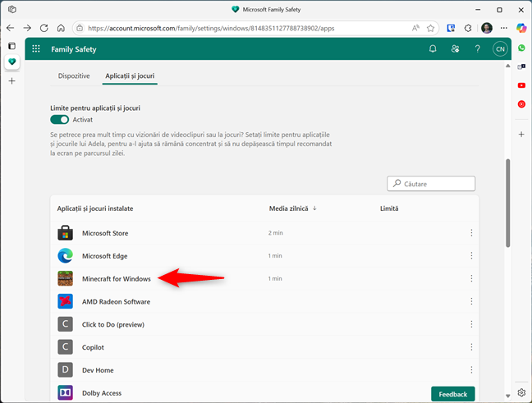Open the Click to Do (preview) entry

click(113, 325)
